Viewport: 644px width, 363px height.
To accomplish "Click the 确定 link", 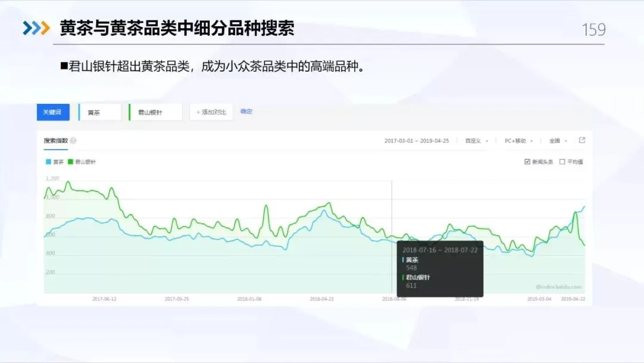I will pos(246,112).
